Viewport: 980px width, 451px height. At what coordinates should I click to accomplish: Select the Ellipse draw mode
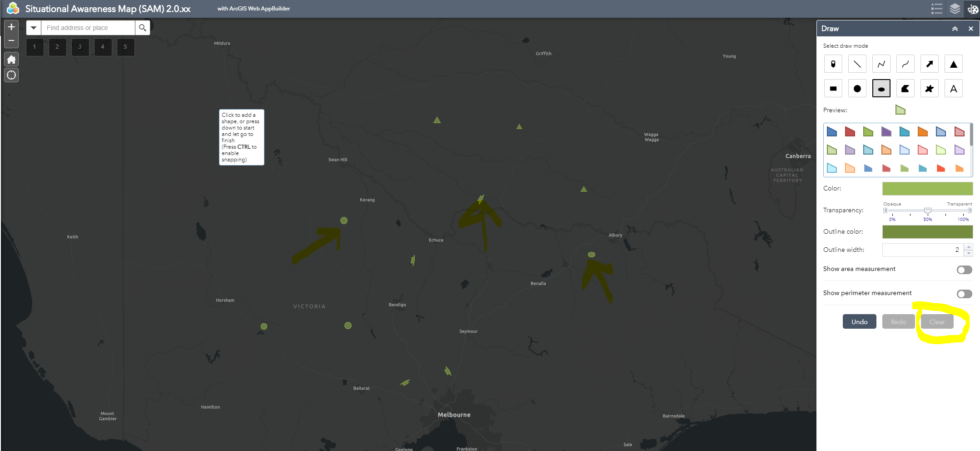[881, 88]
